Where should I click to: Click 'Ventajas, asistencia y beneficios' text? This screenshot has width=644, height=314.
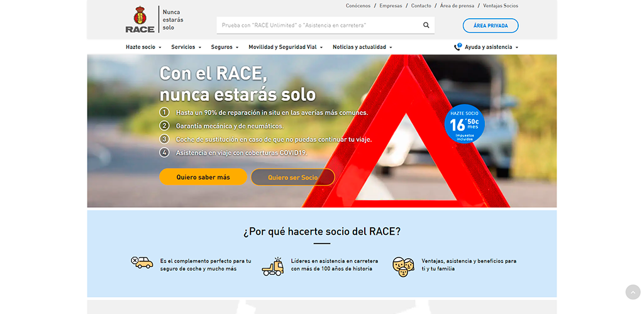coord(469,265)
